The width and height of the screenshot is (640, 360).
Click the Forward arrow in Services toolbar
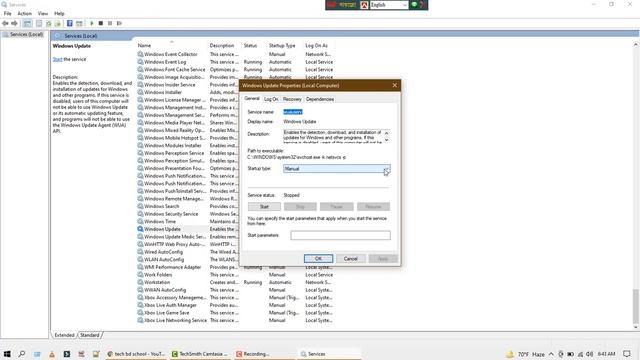14,23
